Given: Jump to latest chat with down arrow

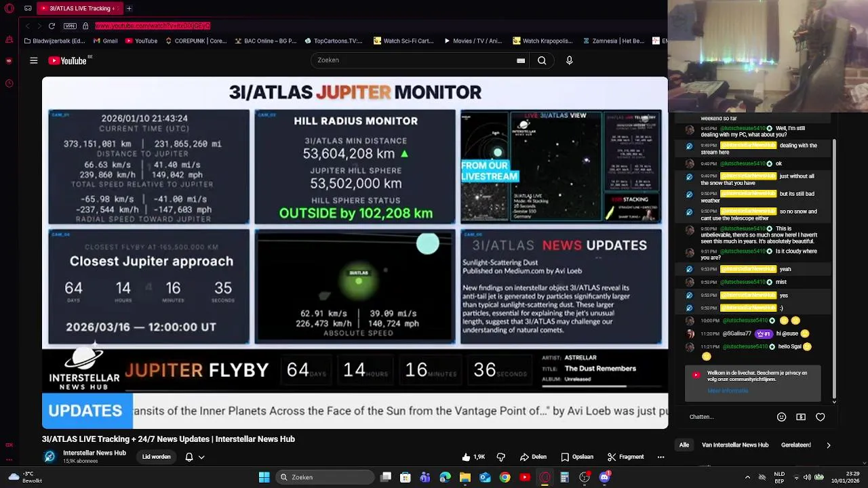Looking at the screenshot, I should (x=834, y=402).
